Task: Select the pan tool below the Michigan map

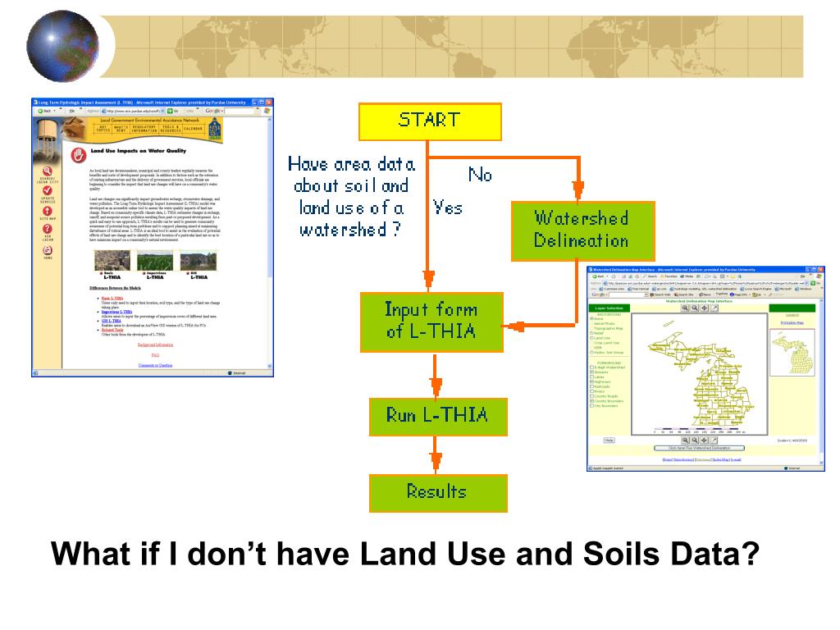Action: coord(704,441)
